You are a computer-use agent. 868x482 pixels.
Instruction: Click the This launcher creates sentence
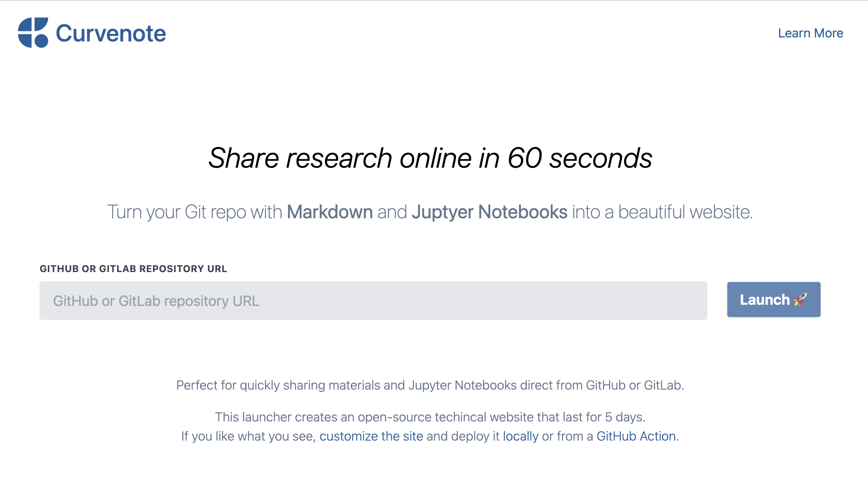pos(430,417)
